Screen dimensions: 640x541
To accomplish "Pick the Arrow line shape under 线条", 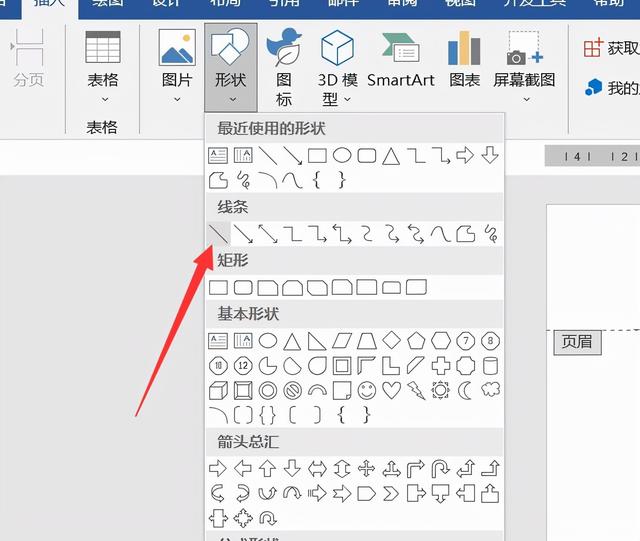I will [x=243, y=234].
